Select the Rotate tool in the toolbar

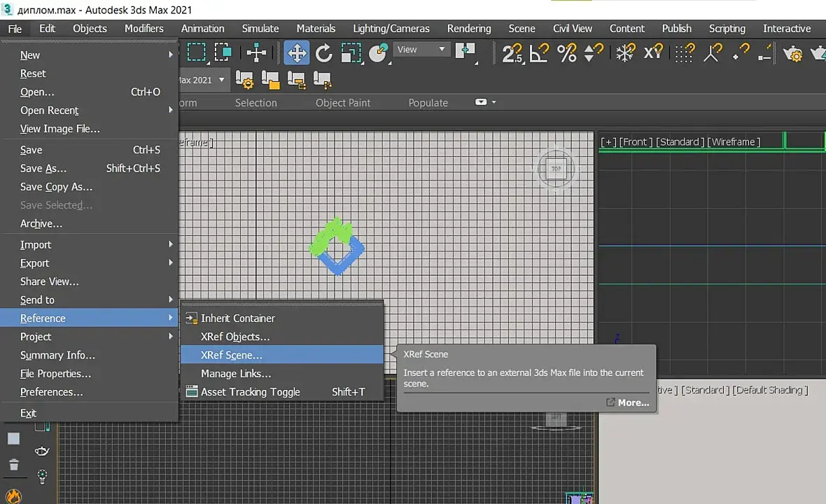pos(323,52)
